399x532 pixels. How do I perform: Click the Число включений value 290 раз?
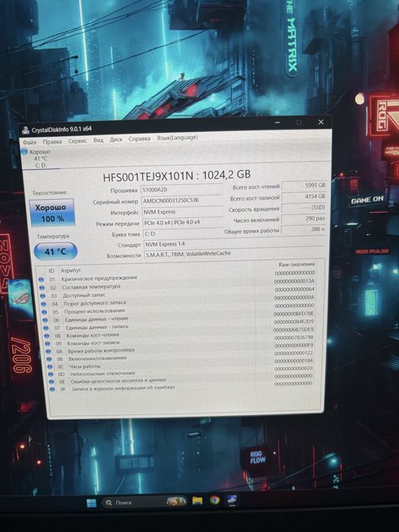(304, 219)
